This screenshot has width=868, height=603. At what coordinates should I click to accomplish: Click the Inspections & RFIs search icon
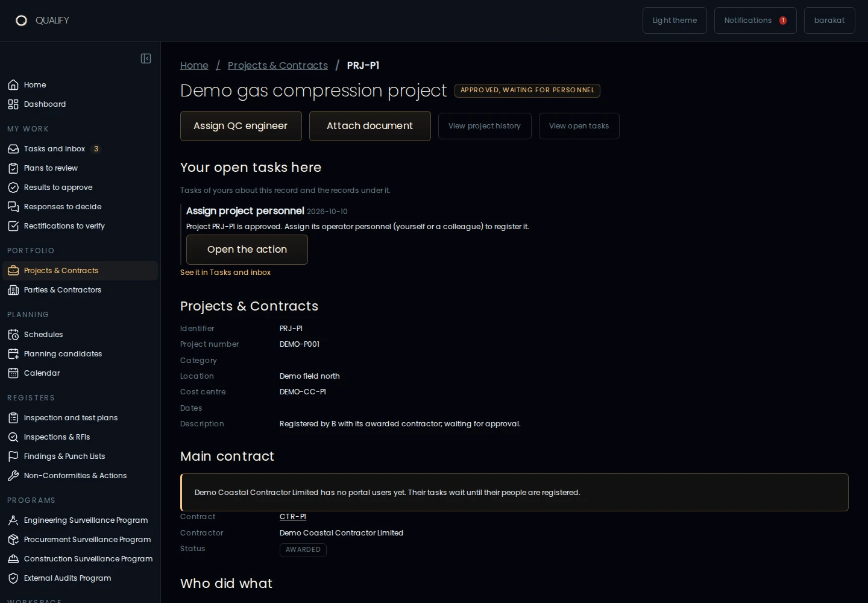(x=13, y=437)
